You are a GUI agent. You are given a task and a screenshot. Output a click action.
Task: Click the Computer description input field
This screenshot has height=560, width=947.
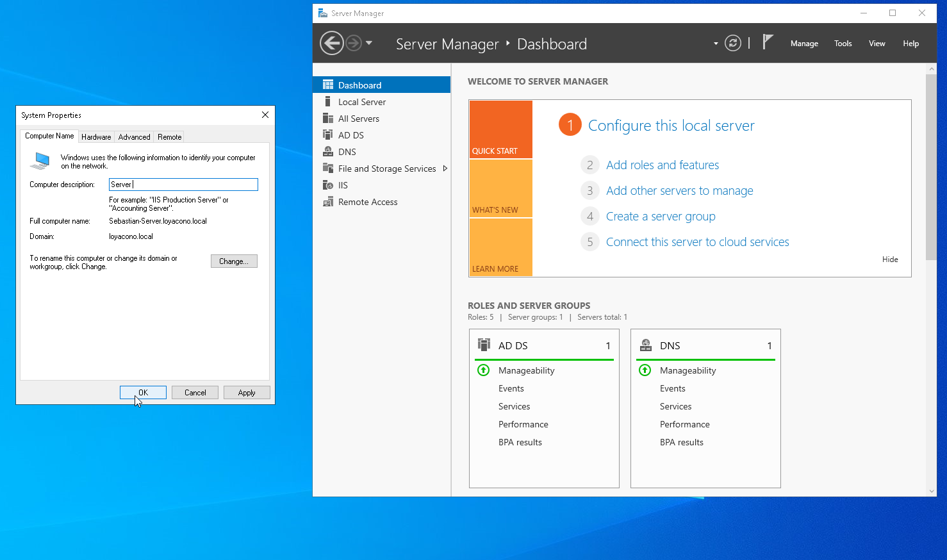pos(183,185)
